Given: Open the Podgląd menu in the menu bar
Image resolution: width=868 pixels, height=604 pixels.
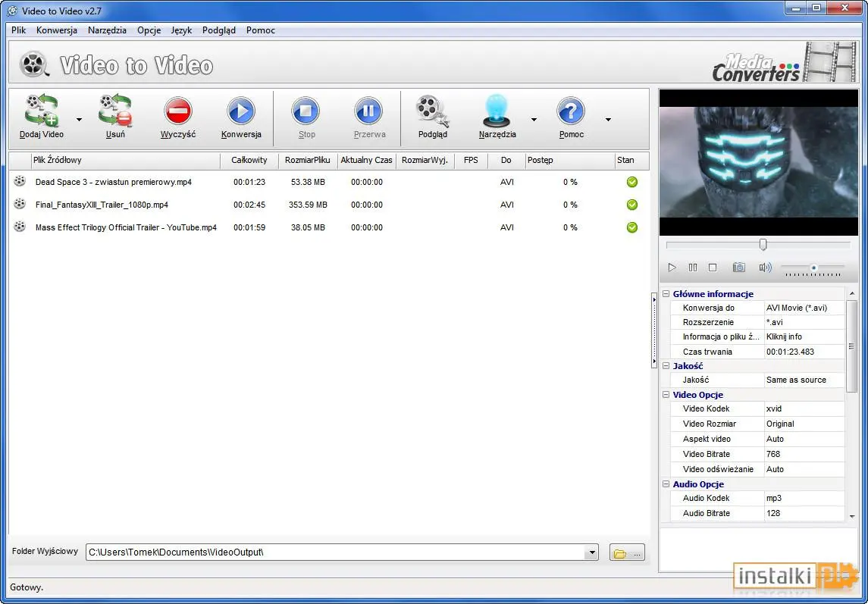Looking at the screenshot, I should coord(218,30).
